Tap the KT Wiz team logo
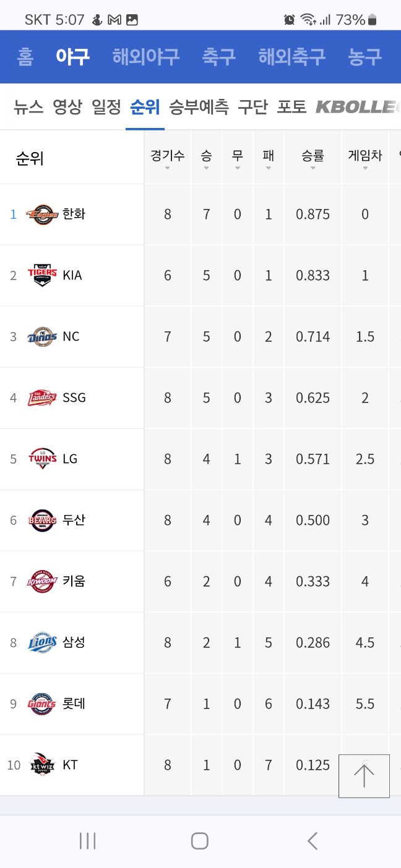This screenshot has width=401, height=868. click(x=42, y=765)
